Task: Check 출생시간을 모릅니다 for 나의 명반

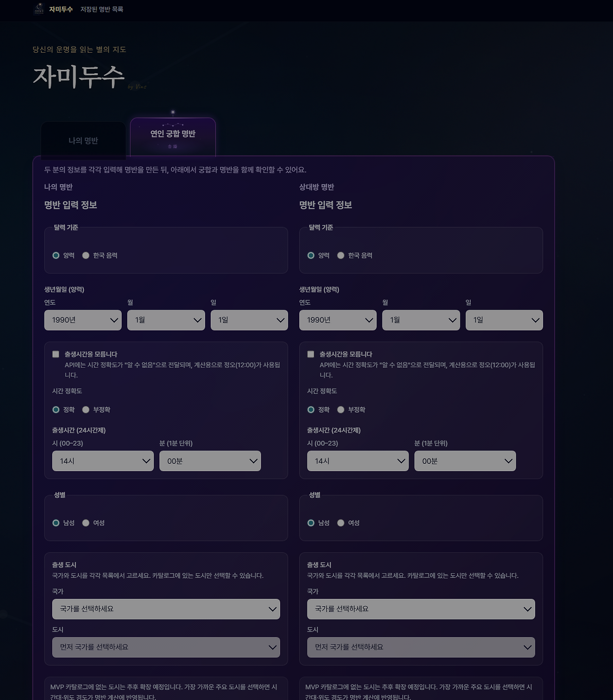Action: pyautogui.click(x=56, y=354)
